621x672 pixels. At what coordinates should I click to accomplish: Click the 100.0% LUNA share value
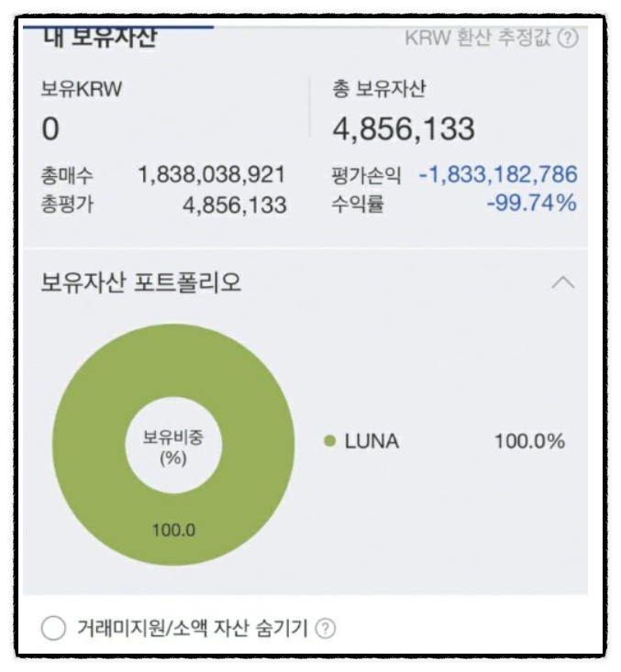[x=529, y=441]
